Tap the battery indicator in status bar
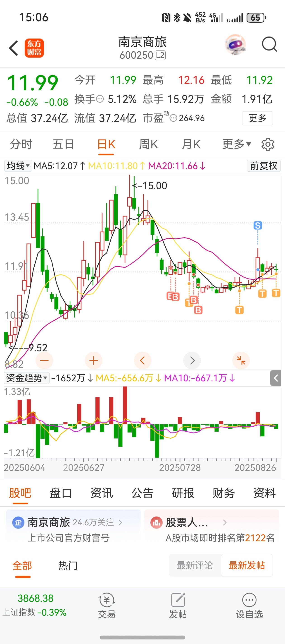 [x=256, y=17]
